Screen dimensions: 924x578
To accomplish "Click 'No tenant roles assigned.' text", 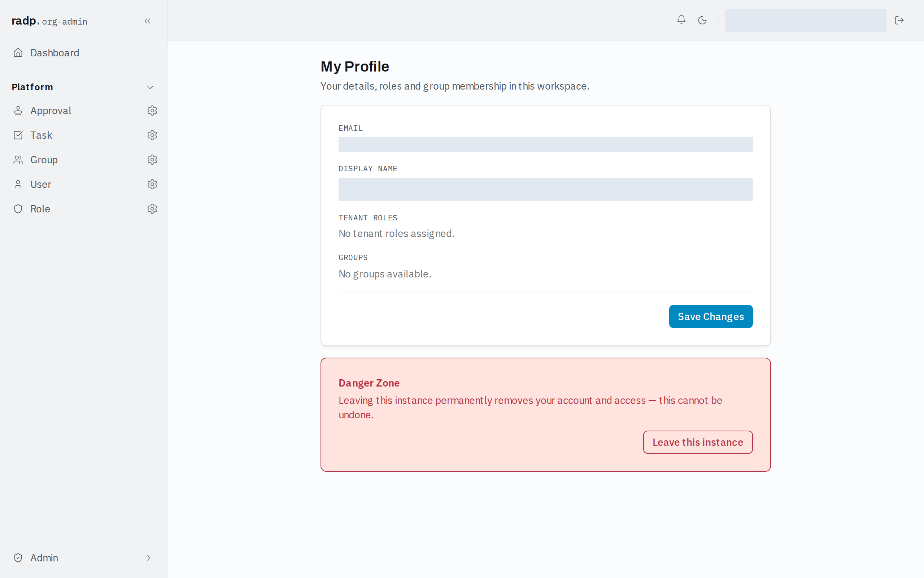I will [x=396, y=233].
